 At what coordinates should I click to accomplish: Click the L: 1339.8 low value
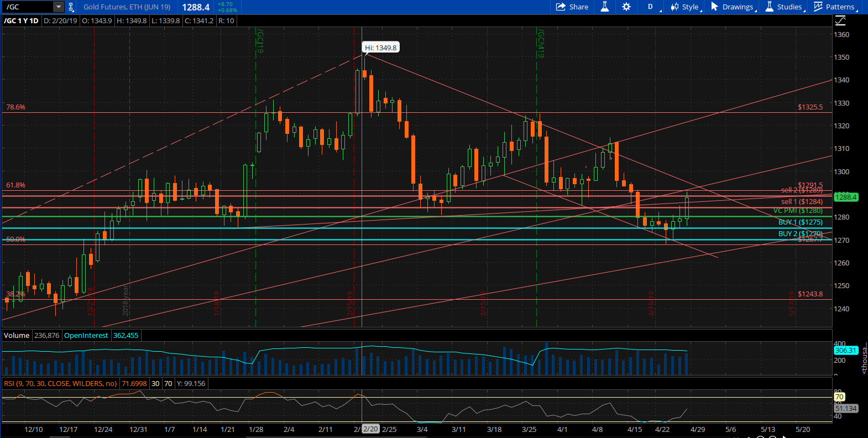click(x=165, y=21)
